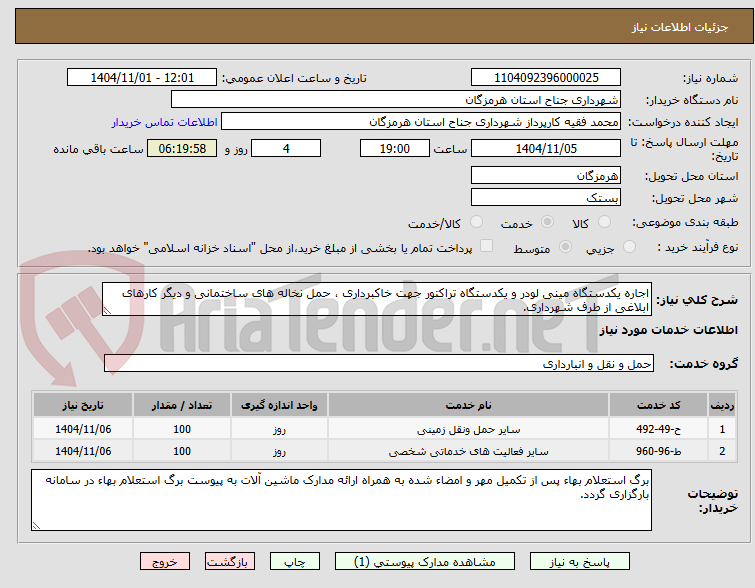Click the استان محل تحویل field هرمزگان
The height and width of the screenshot is (588, 755).
tap(546, 176)
